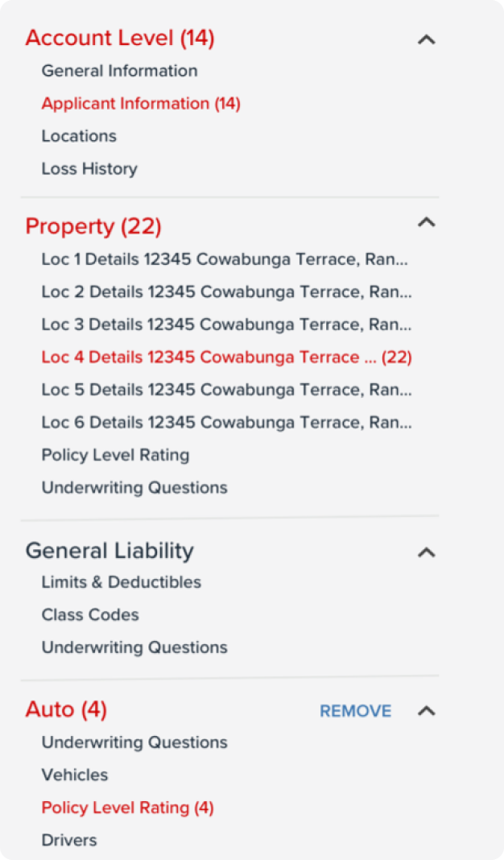504x860 pixels.
Task: Collapse the Auto section
Action: [x=426, y=711]
